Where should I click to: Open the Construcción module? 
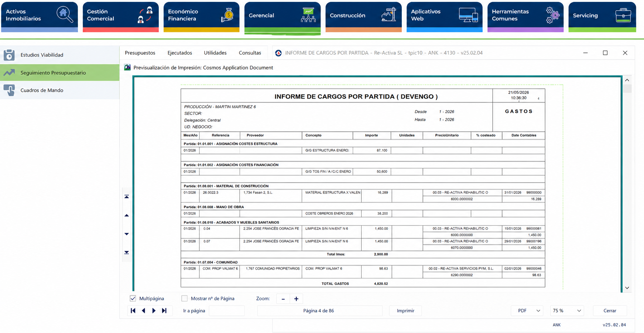click(x=363, y=17)
